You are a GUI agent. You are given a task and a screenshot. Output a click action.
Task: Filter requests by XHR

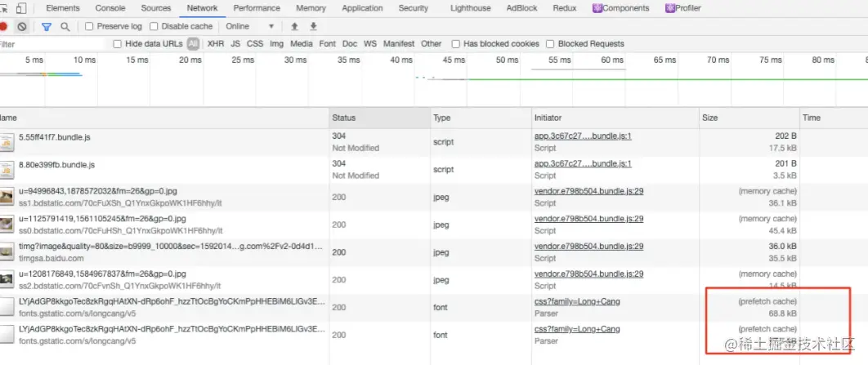pyautogui.click(x=216, y=44)
